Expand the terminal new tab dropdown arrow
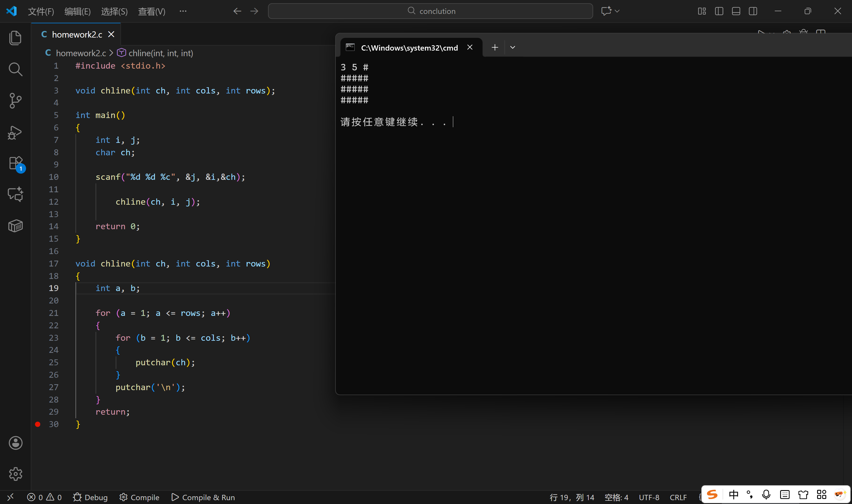852x504 pixels. pyautogui.click(x=513, y=48)
